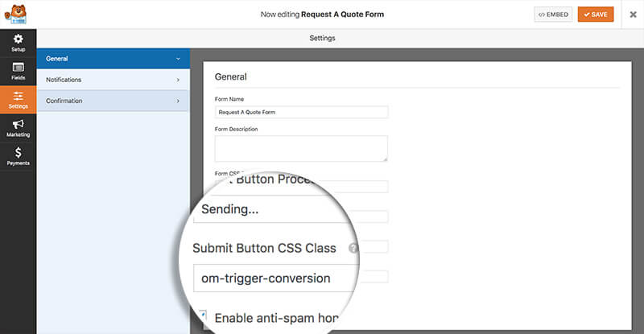Click the General panel heading text
Screen dimensions: 644x334
pos(231,76)
